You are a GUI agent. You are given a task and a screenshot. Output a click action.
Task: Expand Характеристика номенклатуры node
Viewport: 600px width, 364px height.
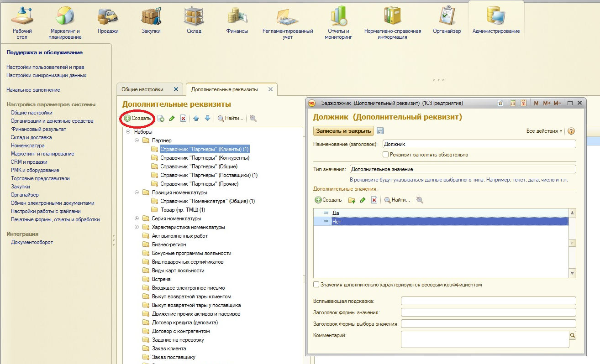[137, 227]
